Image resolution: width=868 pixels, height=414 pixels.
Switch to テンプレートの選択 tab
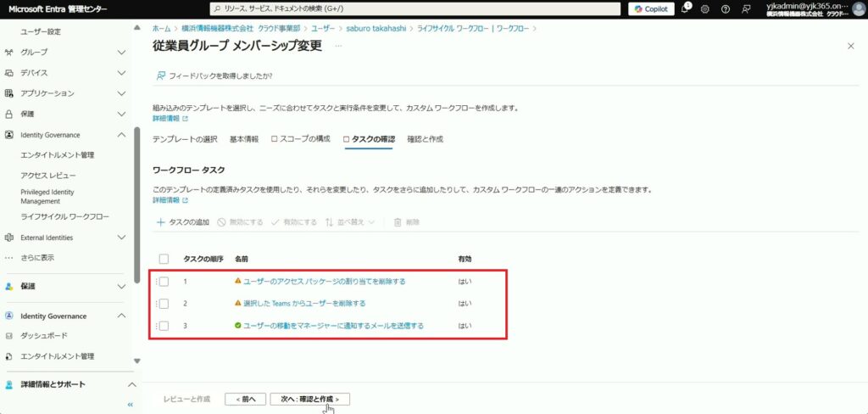click(185, 139)
